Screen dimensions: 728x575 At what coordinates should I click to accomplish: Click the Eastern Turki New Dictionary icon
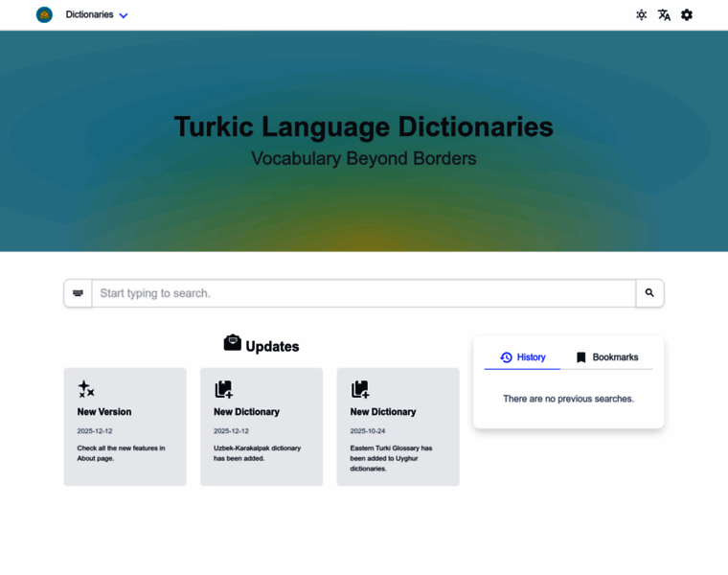(x=360, y=389)
